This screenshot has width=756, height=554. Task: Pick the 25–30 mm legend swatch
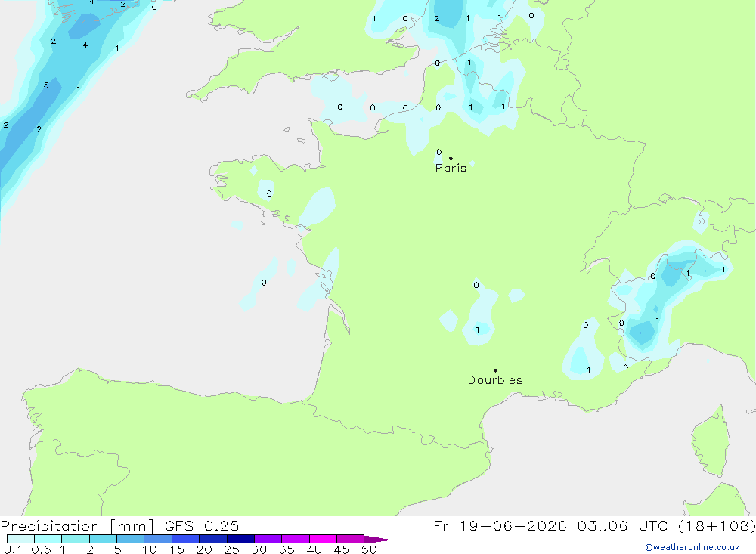click(240, 539)
